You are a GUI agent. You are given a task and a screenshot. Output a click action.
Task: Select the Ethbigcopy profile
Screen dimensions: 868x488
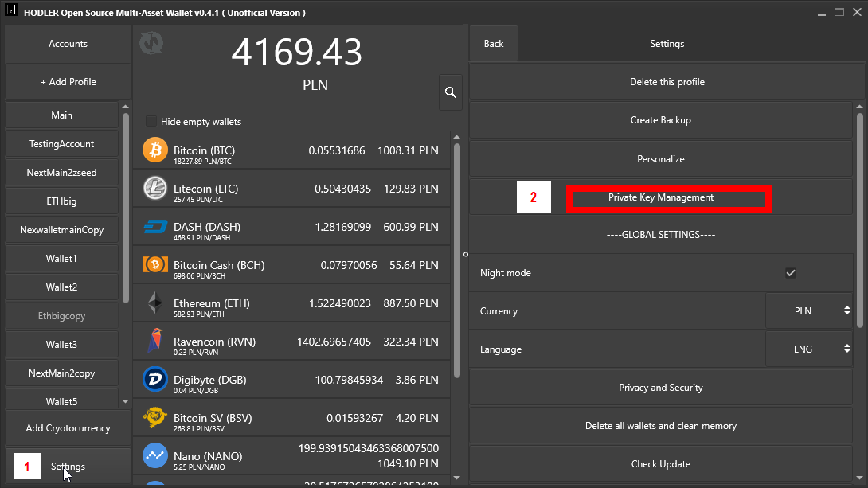click(61, 316)
